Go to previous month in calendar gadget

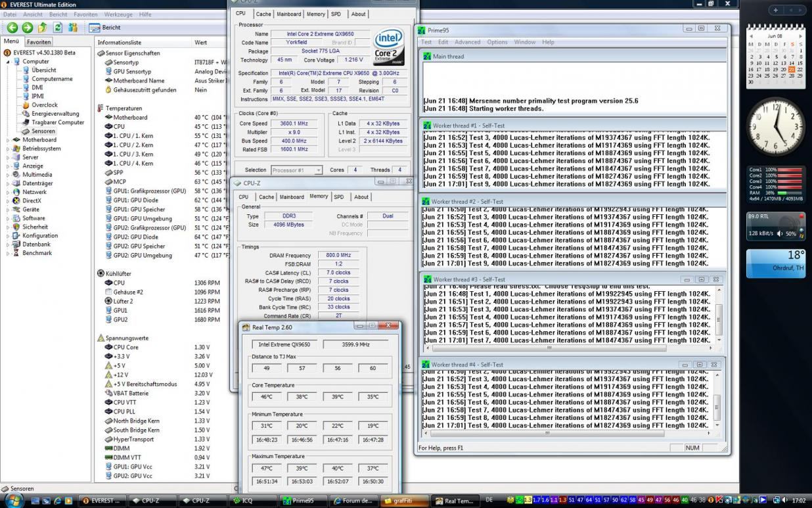[x=752, y=36]
